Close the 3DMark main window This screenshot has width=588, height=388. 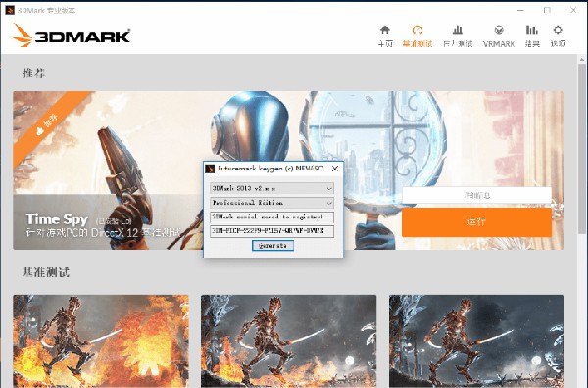point(573,10)
